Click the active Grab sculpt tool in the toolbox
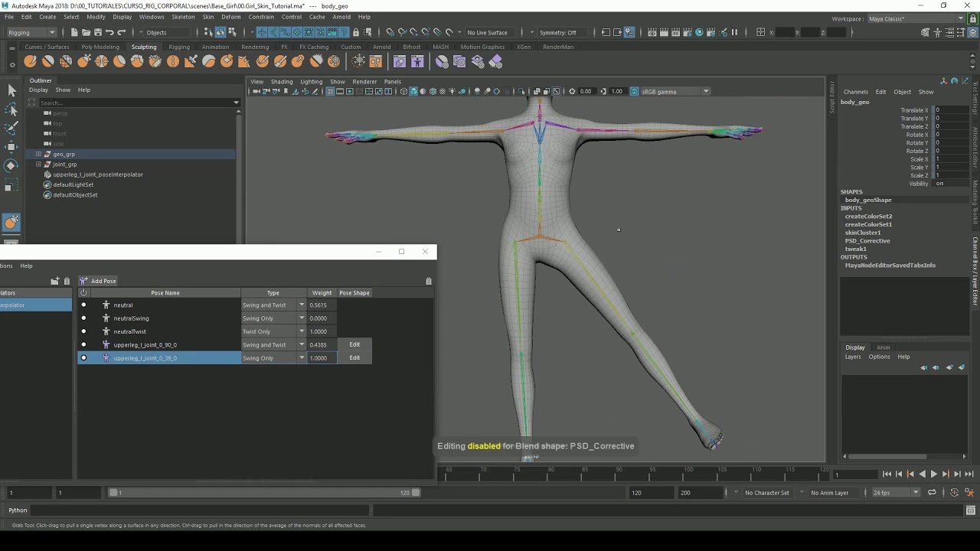Screen dimensions: 980x551 tap(11, 222)
